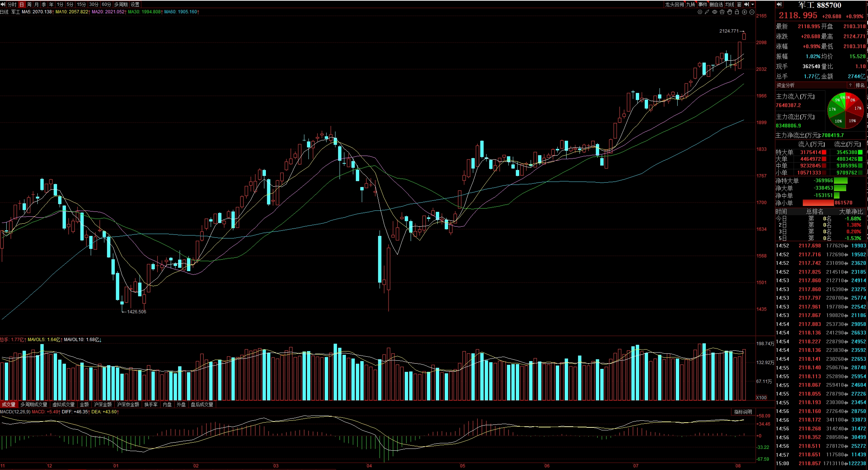
Task: Click the 排名 ranking button
Action: (x=860, y=85)
